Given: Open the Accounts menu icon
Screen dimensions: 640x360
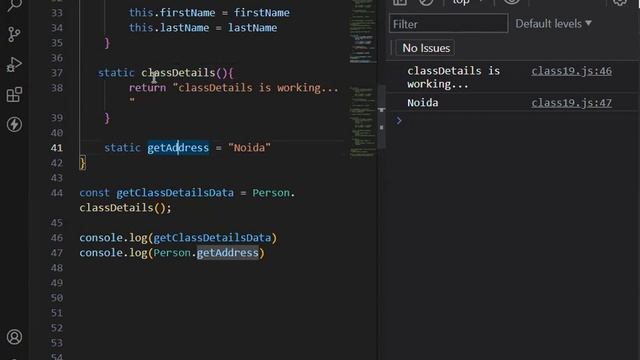Looking at the screenshot, I should click(14, 337).
